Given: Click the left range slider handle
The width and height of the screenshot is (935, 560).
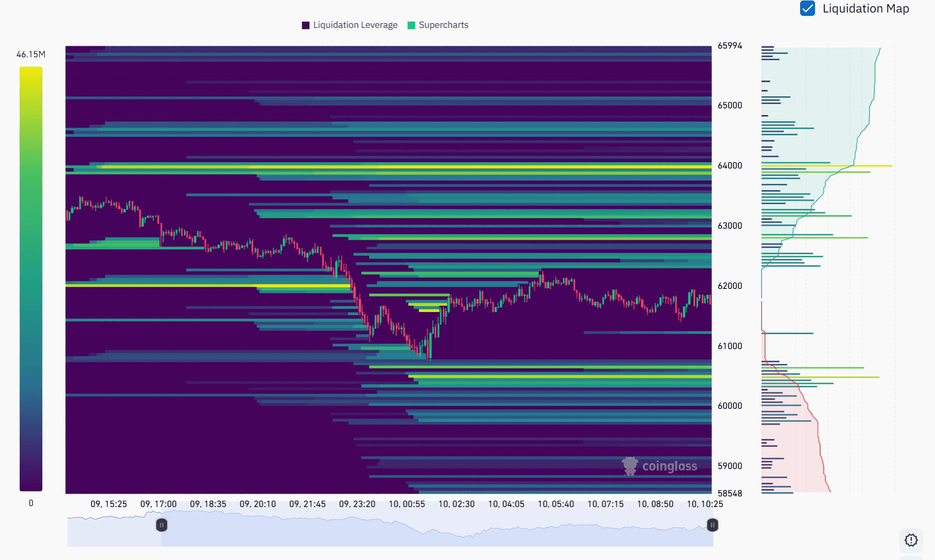Looking at the screenshot, I should click(162, 525).
